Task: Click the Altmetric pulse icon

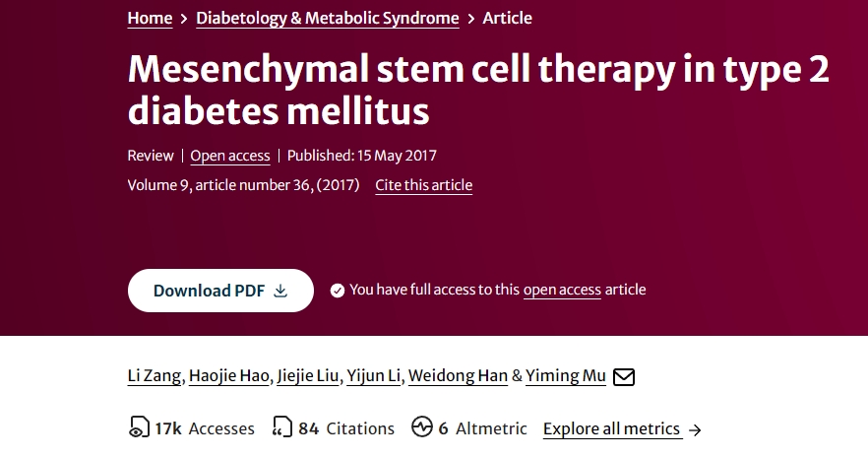Action: (422, 428)
